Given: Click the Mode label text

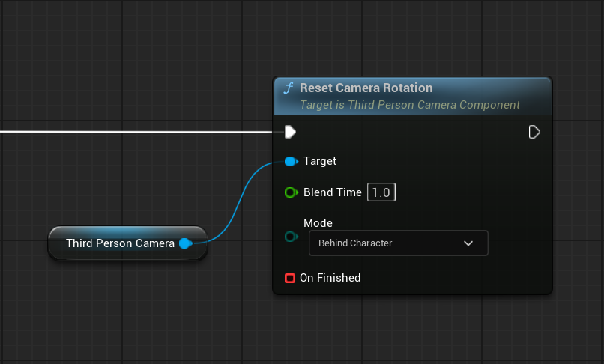Looking at the screenshot, I should coord(318,222).
